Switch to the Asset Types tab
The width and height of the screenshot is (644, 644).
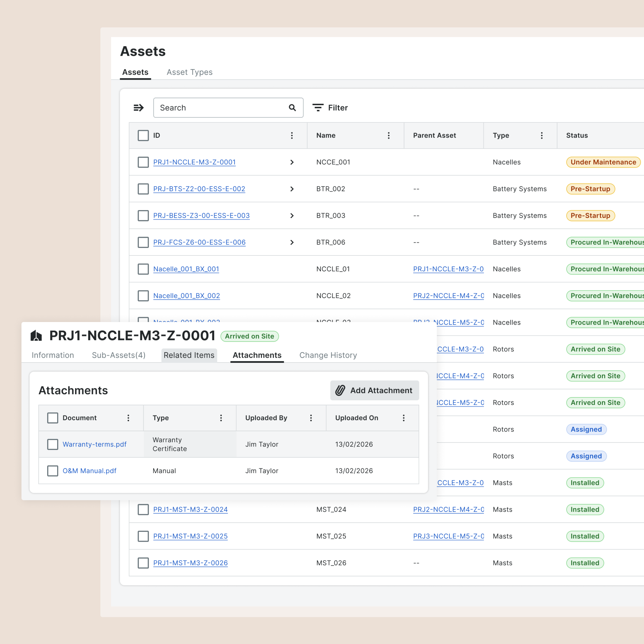(x=190, y=72)
